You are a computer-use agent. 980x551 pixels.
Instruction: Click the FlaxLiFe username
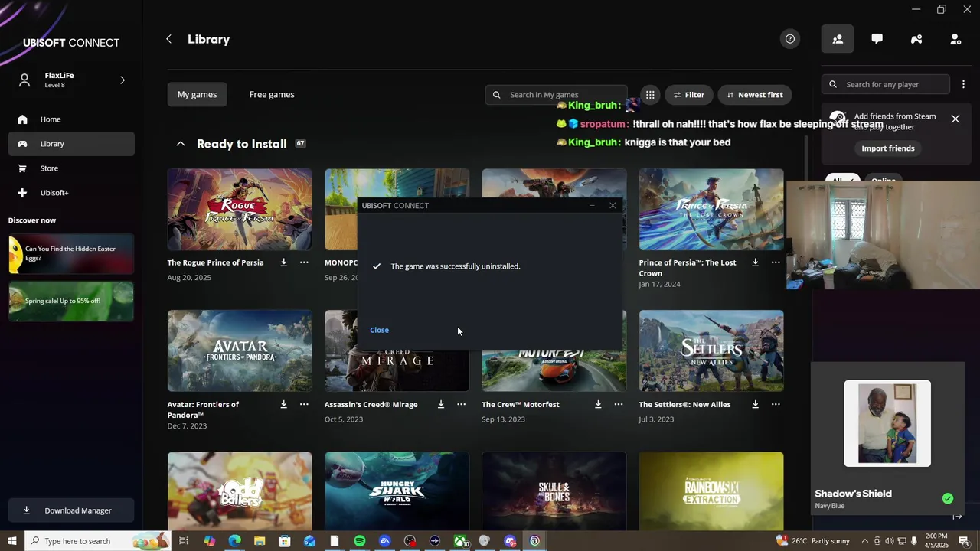pyautogui.click(x=59, y=75)
